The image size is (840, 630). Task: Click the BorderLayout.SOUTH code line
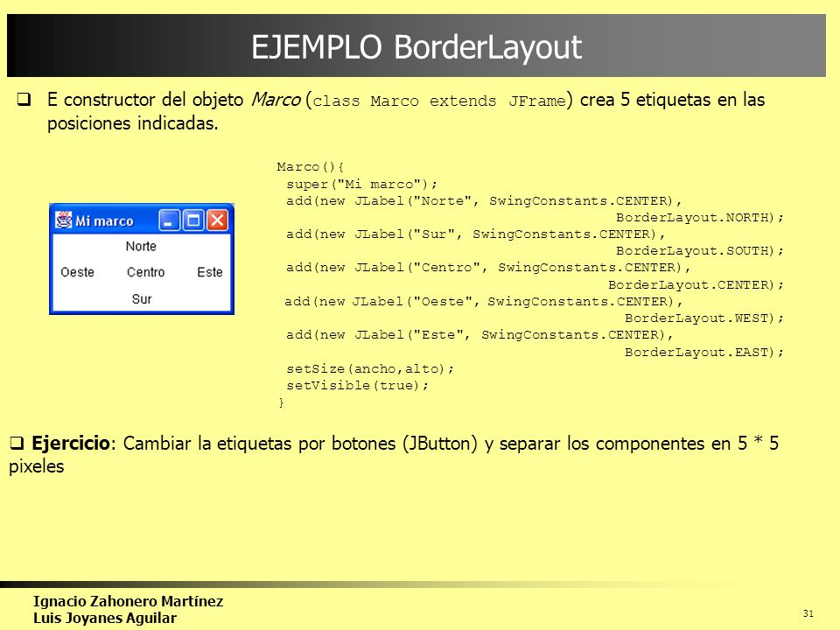point(700,251)
